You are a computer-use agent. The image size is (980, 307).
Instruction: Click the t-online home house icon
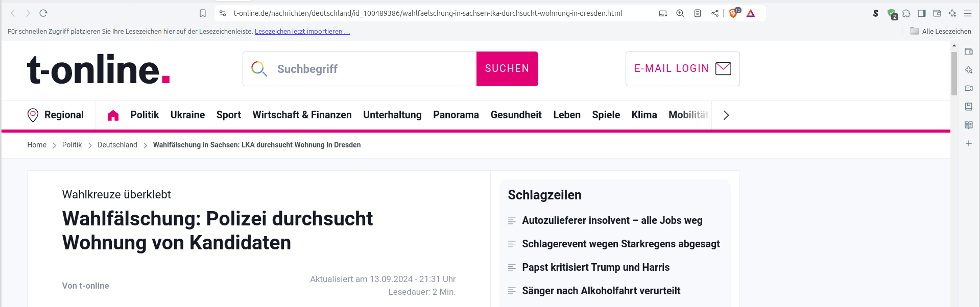tap(113, 115)
